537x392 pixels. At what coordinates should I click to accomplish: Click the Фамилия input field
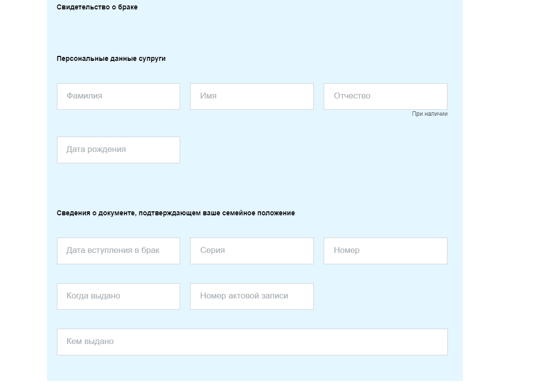(118, 97)
